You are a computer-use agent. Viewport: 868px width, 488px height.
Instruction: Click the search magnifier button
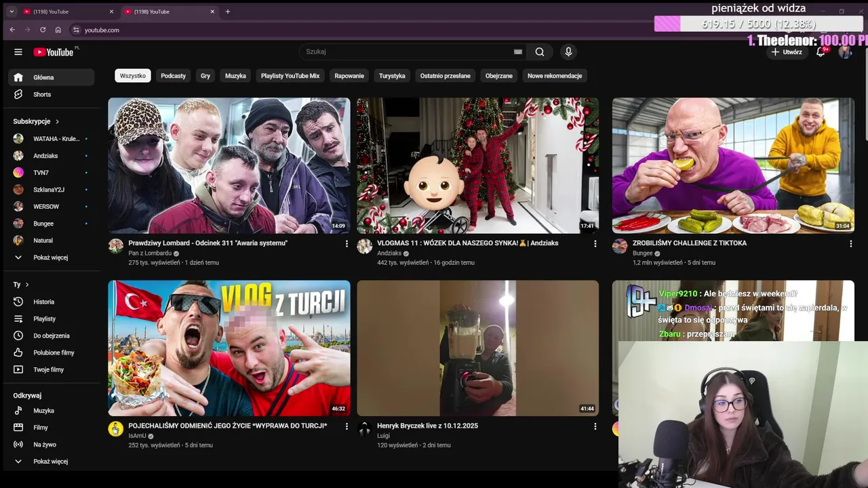tap(540, 52)
